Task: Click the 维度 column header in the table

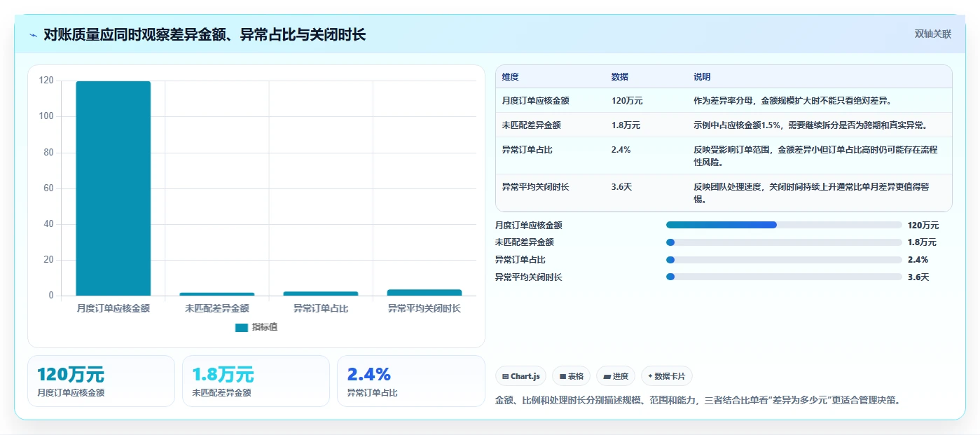Action: click(510, 77)
